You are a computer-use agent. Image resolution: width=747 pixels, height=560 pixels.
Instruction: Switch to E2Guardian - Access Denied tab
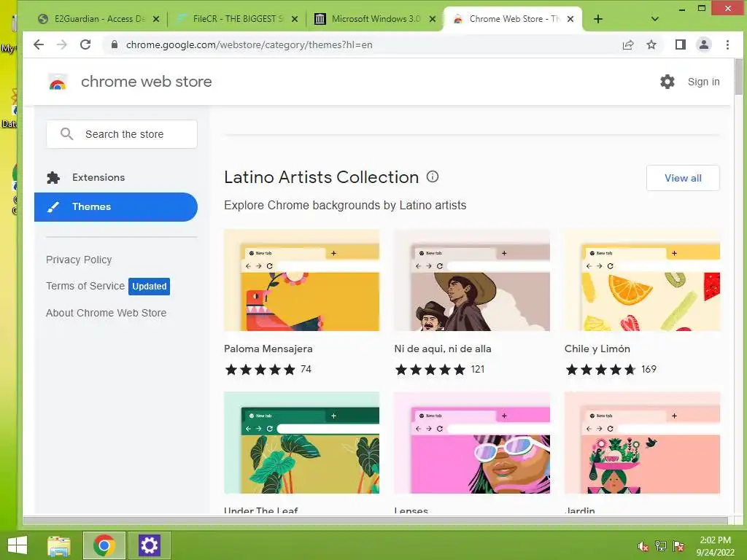[x=98, y=19]
